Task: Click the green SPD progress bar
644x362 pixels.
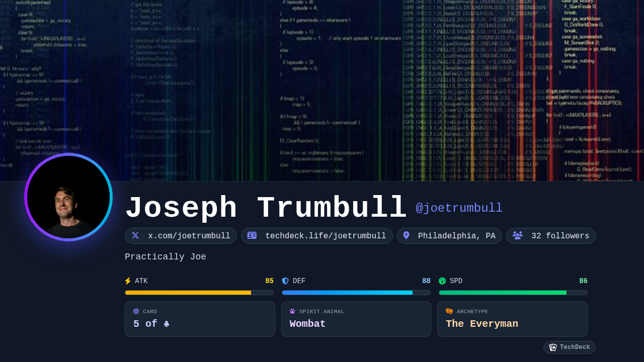Action: coord(513,293)
